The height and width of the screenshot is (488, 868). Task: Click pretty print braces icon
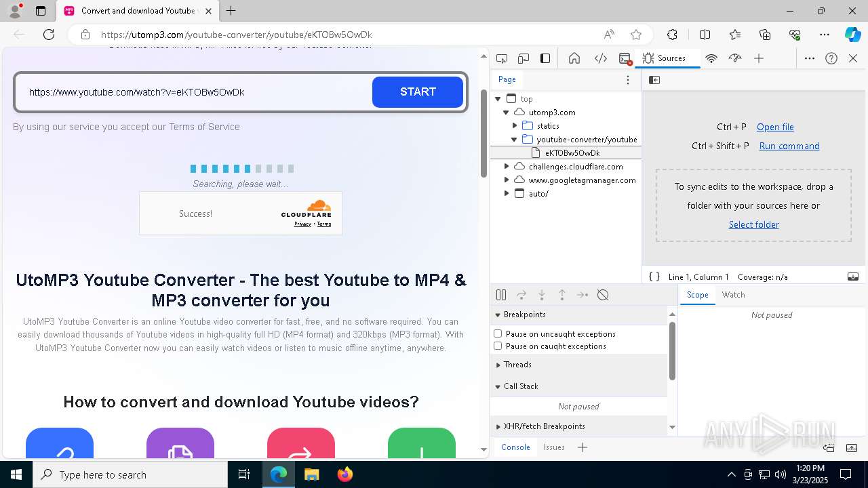654,277
